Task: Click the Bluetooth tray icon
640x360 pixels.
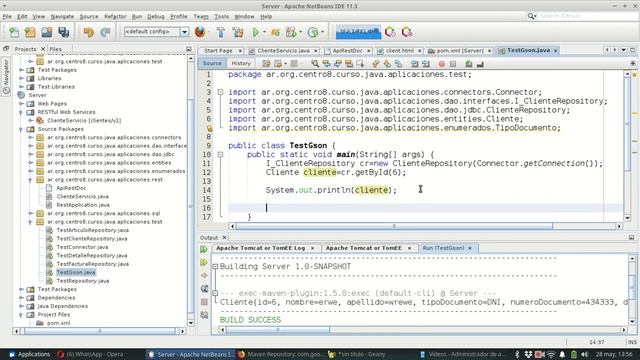Action: coord(517,354)
